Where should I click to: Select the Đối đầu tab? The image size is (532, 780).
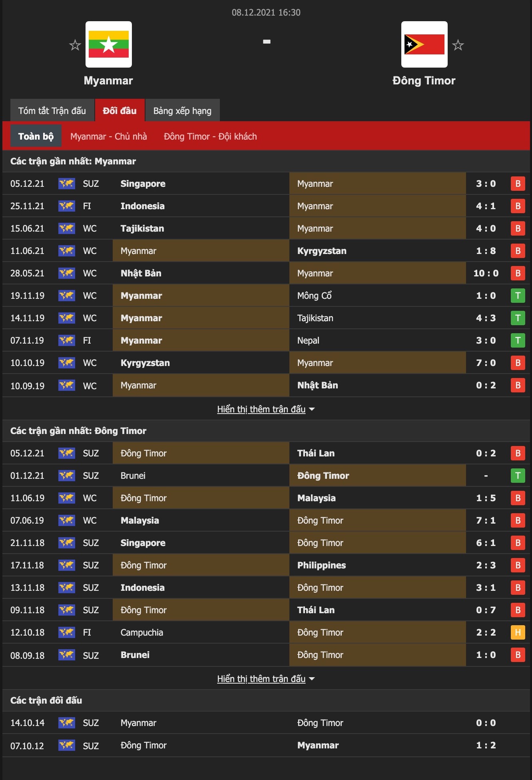pyautogui.click(x=120, y=110)
